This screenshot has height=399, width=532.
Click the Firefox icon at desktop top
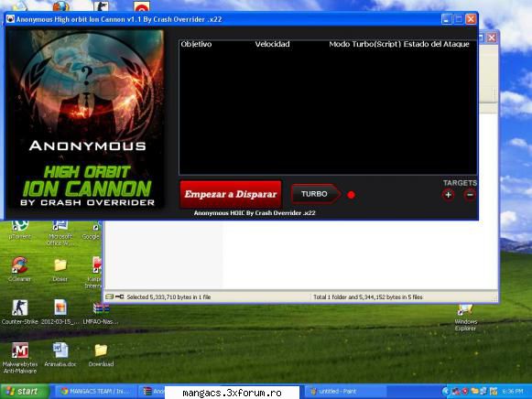coord(61,6)
